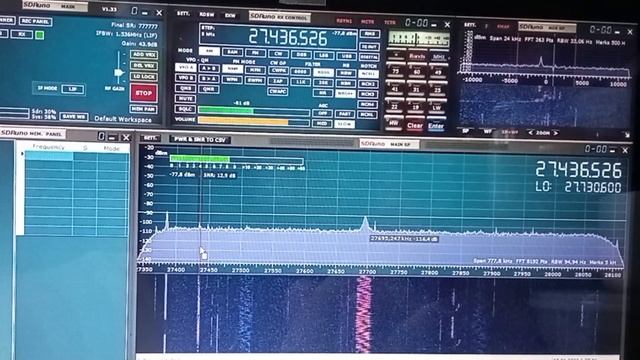
Task: Click the ADD VRX button
Action: pyautogui.click(x=144, y=55)
